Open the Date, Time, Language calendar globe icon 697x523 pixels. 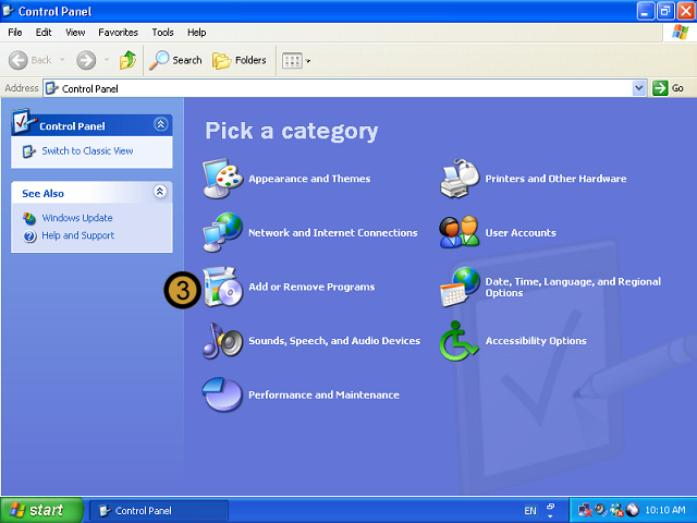coord(460,287)
